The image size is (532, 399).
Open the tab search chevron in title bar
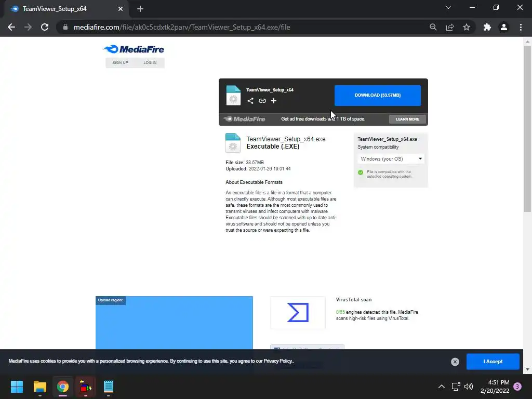[x=448, y=7]
